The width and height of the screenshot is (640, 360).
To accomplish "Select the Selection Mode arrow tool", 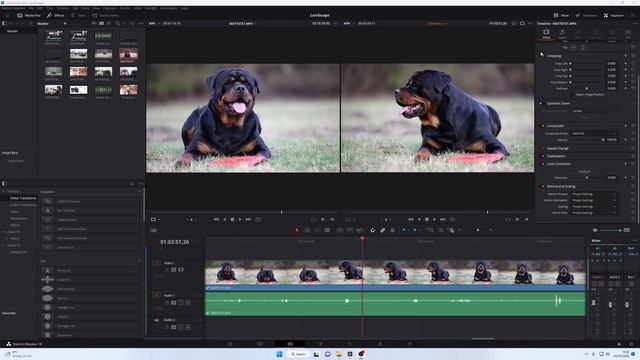I will point(297,230).
